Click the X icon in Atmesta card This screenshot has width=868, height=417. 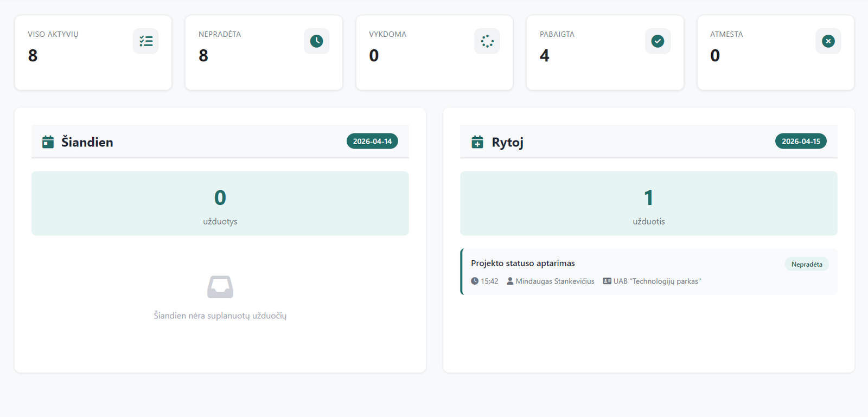[828, 41]
